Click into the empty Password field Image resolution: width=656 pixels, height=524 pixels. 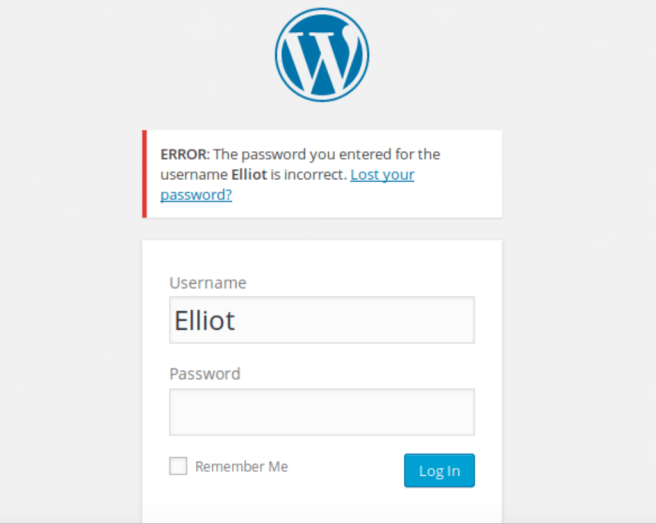pos(322,411)
